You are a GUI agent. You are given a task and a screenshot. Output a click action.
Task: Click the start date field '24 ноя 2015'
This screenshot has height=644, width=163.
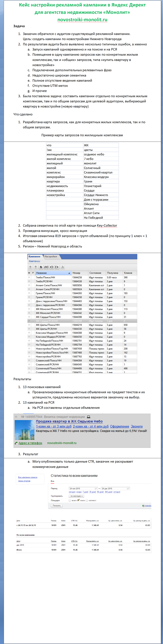(83, 488)
